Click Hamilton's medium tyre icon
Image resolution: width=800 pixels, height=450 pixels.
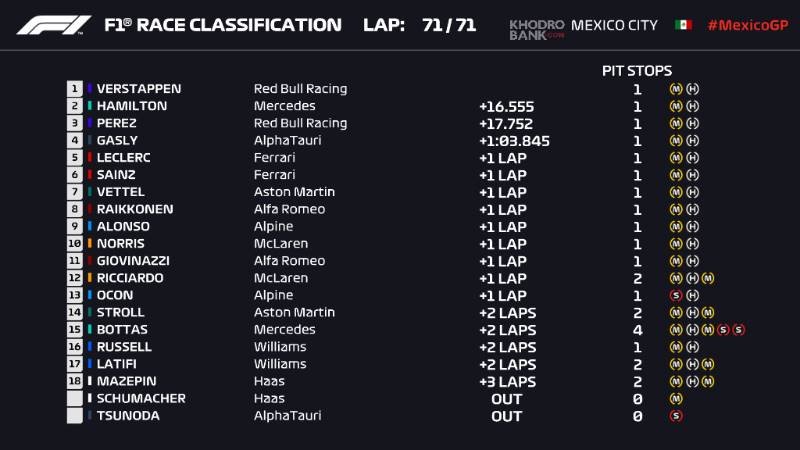pos(676,106)
